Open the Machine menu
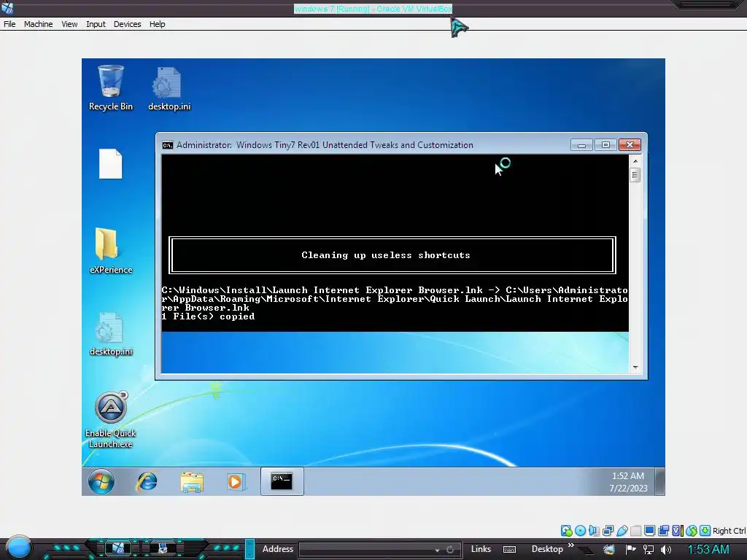 pos(38,24)
